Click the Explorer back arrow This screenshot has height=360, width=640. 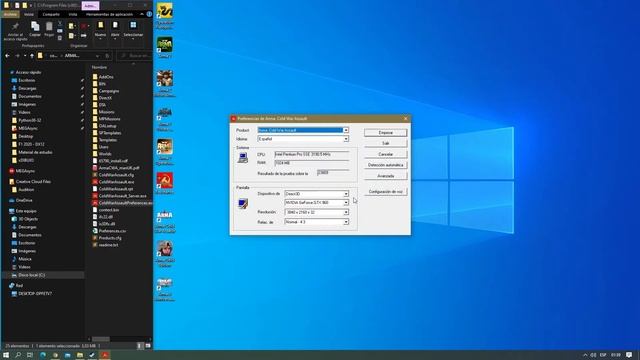pos(7,56)
